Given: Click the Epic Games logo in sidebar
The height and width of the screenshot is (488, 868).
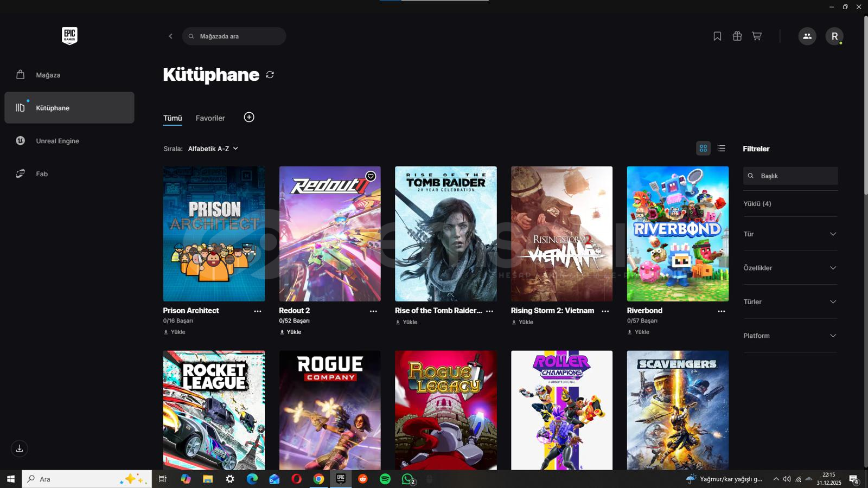Looking at the screenshot, I should coord(69,36).
